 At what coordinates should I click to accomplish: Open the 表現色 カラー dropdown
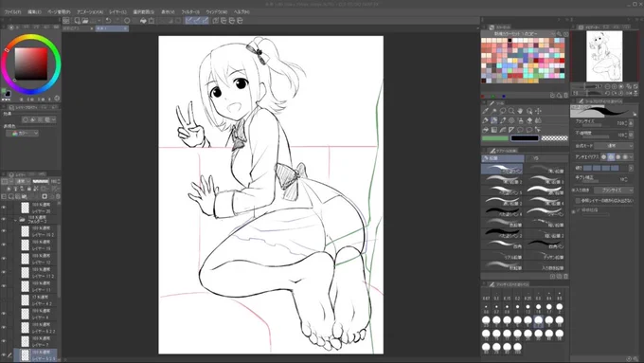click(23, 134)
